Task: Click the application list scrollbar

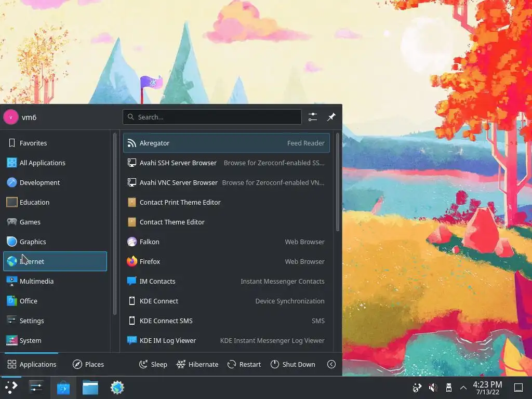Action: (338, 182)
